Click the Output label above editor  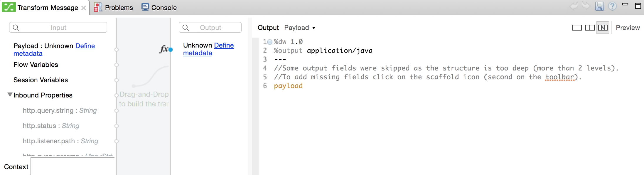coord(268,28)
